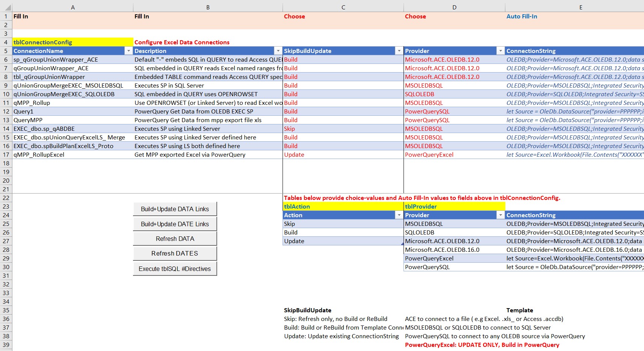Select the EXEC_dbo.spBuildPlanExcelLS_Proto cell
Screen dimensions: 644x351
pos(73,146)
